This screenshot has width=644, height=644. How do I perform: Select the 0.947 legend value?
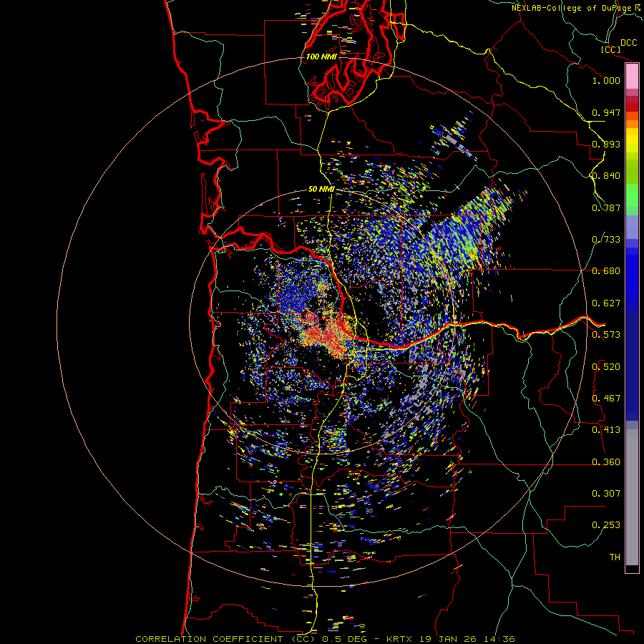[606, 112]
